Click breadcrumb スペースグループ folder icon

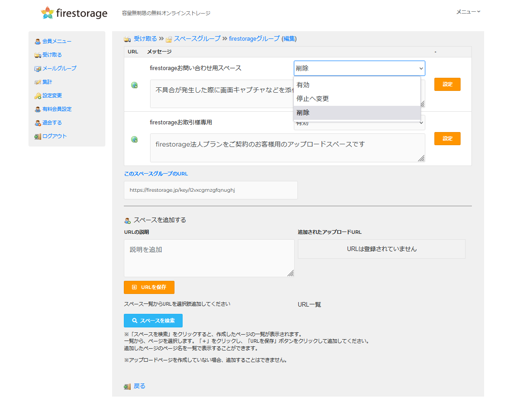tap(169, 39)
